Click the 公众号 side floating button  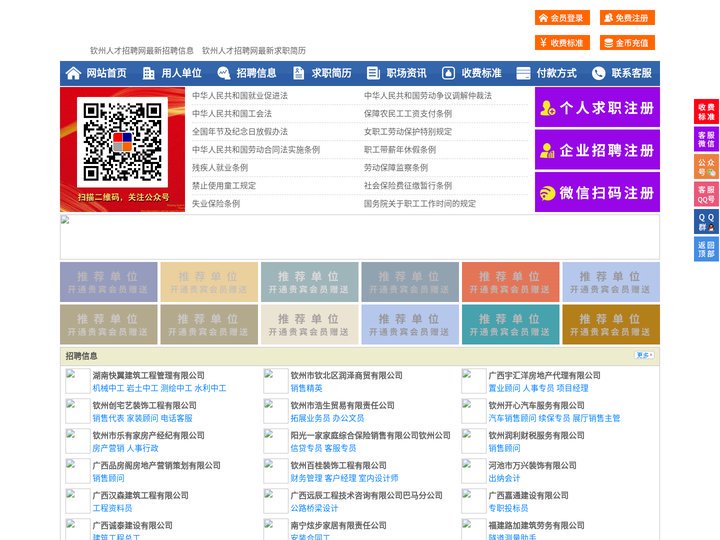point(706,167)
